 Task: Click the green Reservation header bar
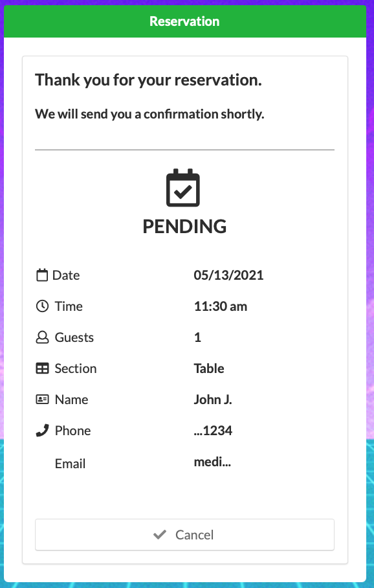(x=185, y=21)
